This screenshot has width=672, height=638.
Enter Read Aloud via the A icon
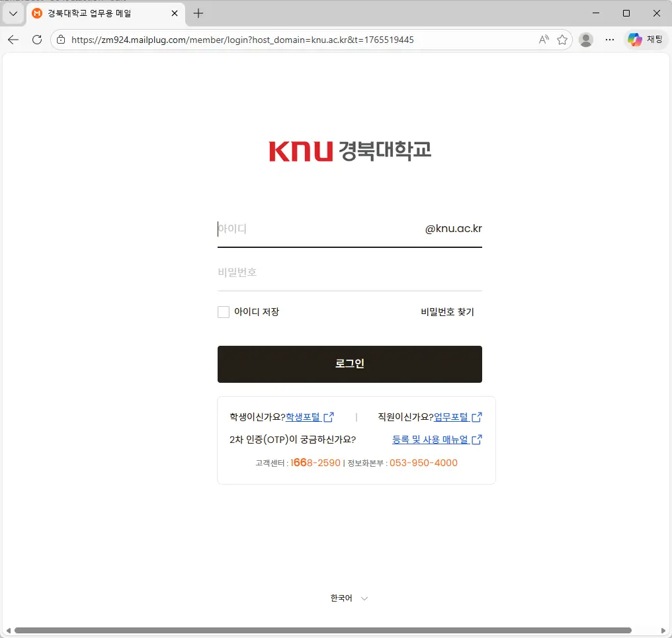click(543, 40)
